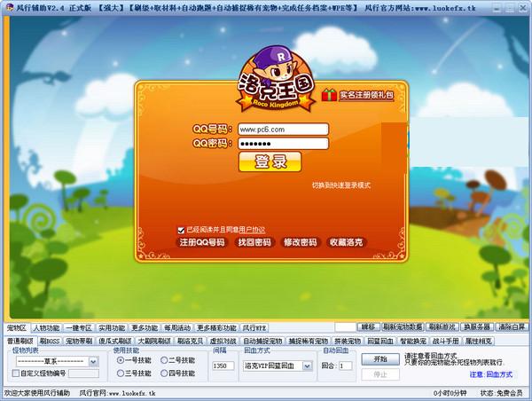
Task: Toggle the user agreement checkbox
Action: click(x=181, y=230)
